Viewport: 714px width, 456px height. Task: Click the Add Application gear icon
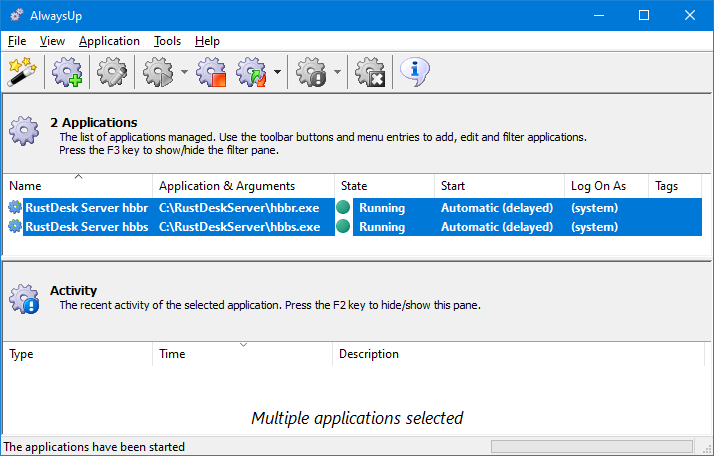pyautogui.click(x=67, y=72)
